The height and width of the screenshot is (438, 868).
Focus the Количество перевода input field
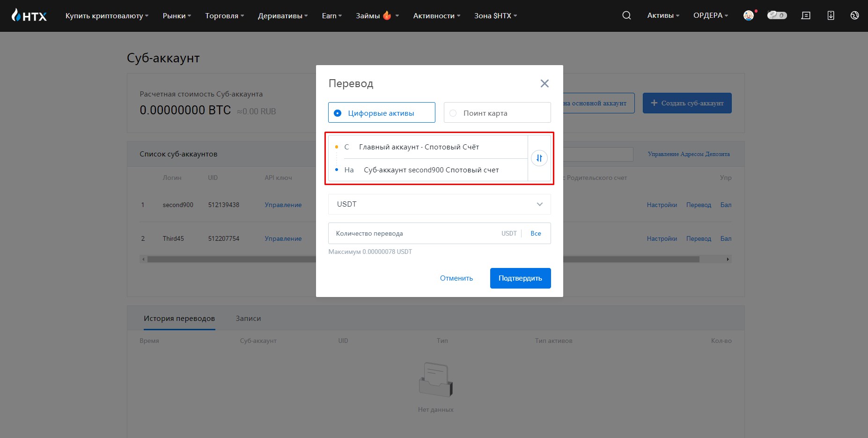414,233
